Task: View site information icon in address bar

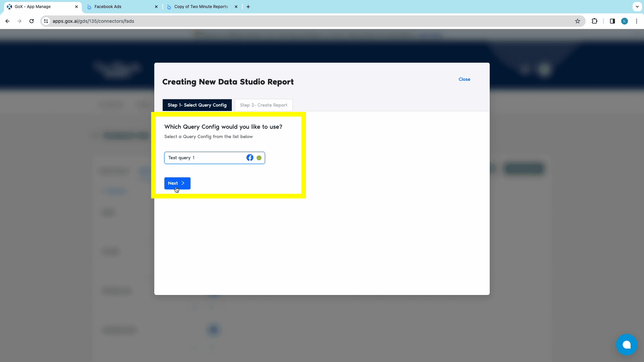Action: point(46,21)
